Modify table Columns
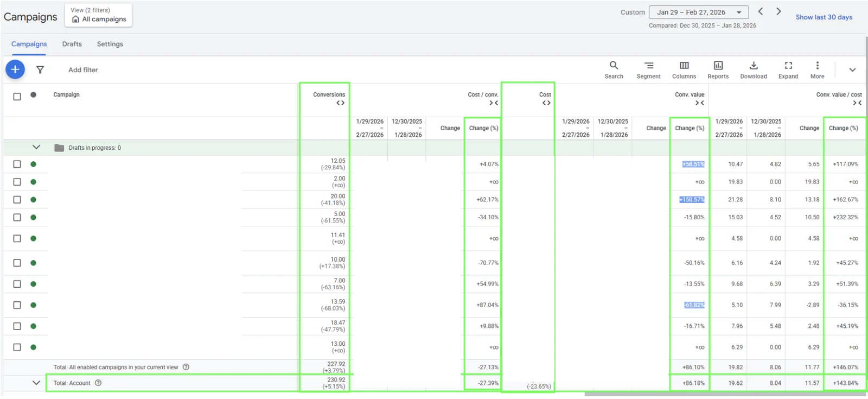 tap(684, 70)
